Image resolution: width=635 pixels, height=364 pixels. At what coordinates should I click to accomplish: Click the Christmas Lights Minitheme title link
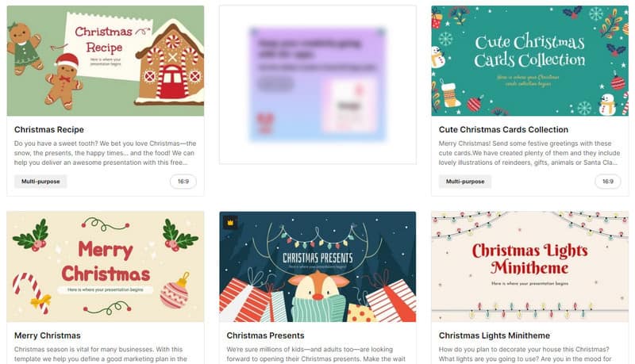(494, 335)
